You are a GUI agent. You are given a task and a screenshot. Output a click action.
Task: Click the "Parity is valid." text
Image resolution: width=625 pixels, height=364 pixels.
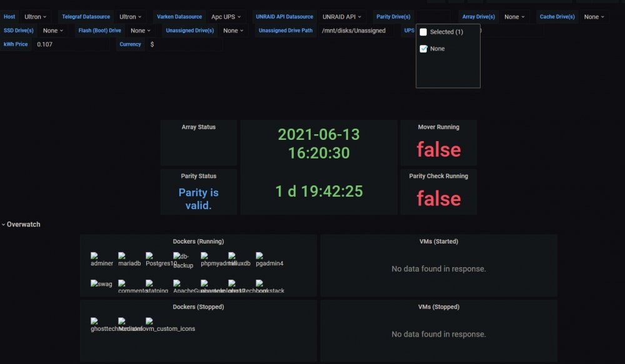(199, 199)
